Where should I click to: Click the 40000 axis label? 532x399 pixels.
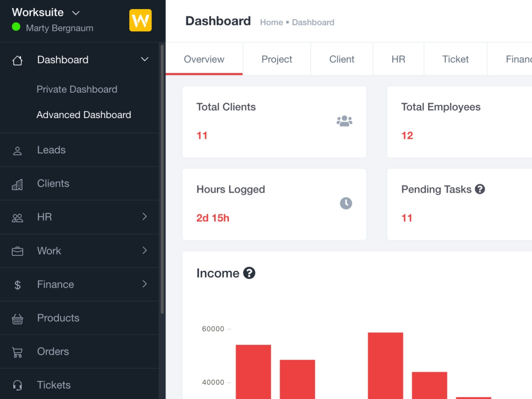[213, 383]
